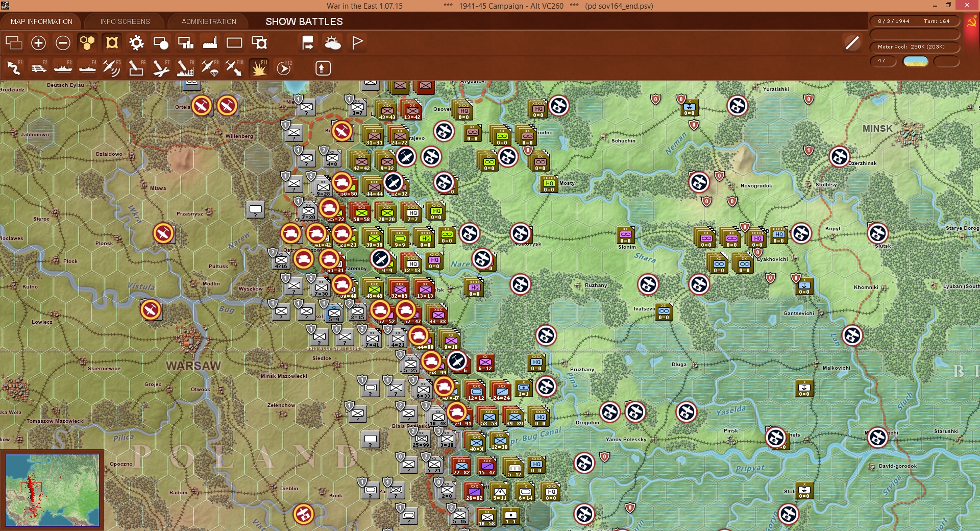
Task: Select the F5 air recon icon
Action: 112,68
